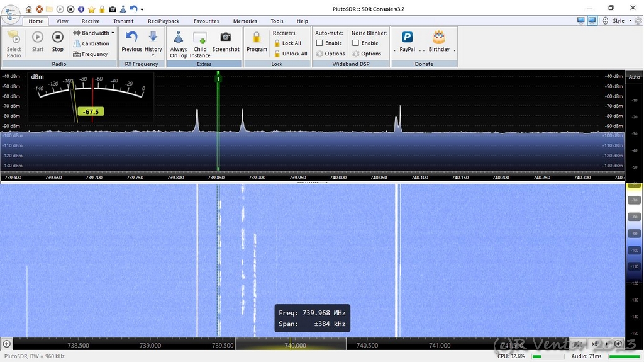Switch to the Home ribbon tab
Image resolution: width=644 pixels, height=362 pixels.
click(36, 21)
